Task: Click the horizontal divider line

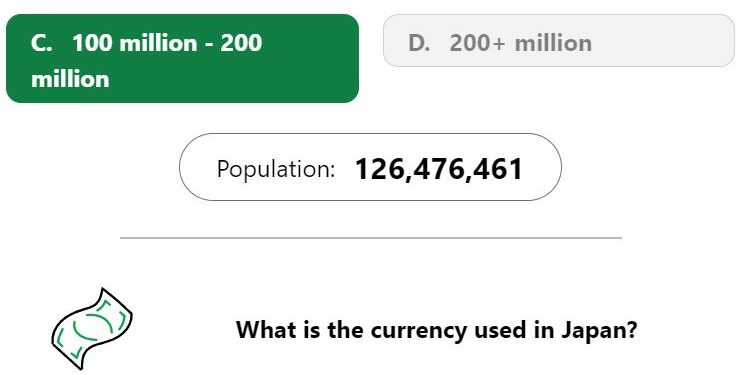Action: tap(371, 238)
